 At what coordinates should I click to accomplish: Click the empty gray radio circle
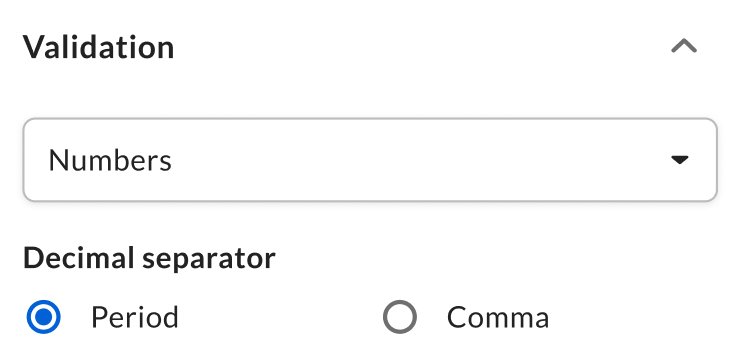click(x=400, y=317)
